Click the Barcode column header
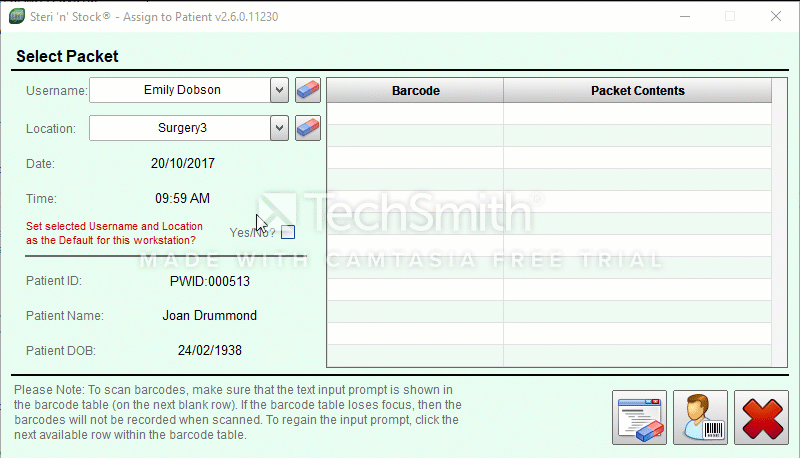 point(415,91)
